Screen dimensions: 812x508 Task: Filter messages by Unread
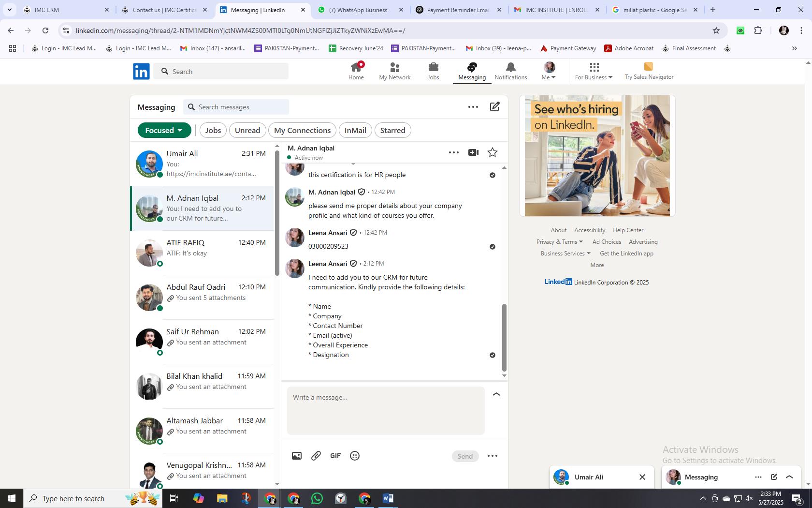(247, 130)
